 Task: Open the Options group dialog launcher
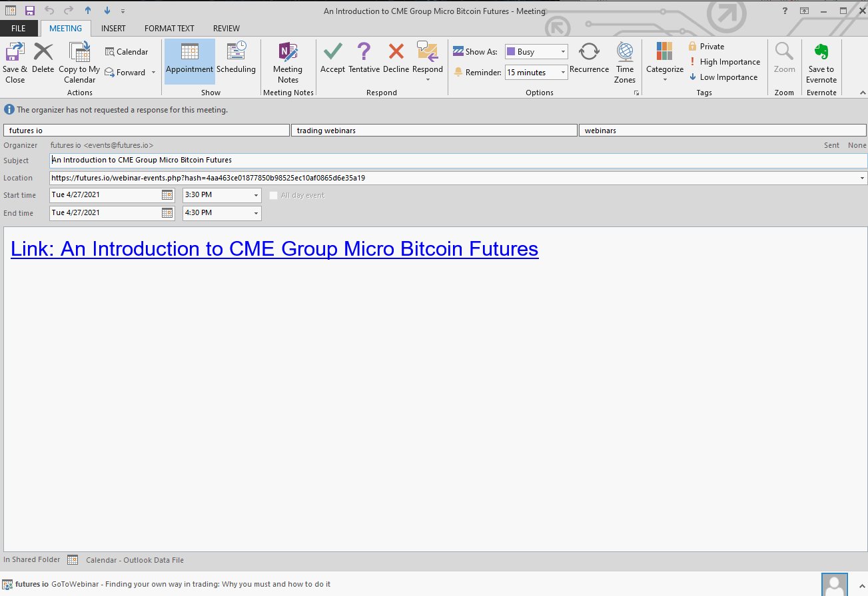click(x=636, y=93)
